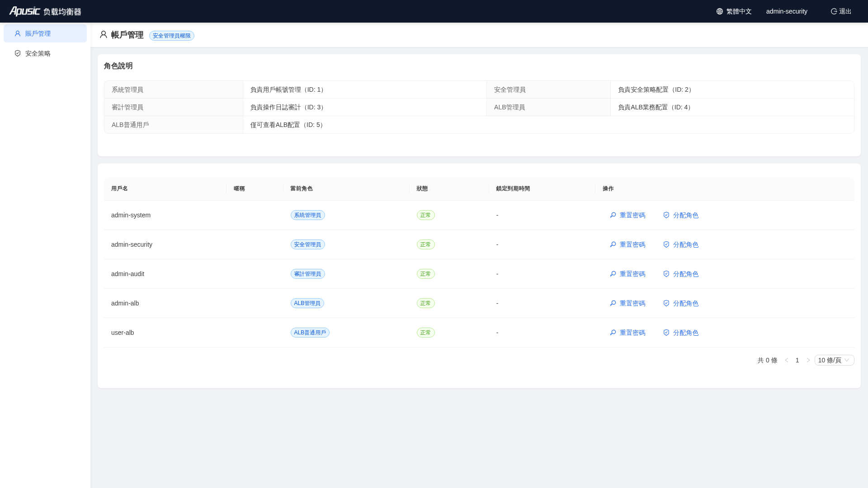Click the 系統管理員 role tag for admin-system

tap(308, 215)
